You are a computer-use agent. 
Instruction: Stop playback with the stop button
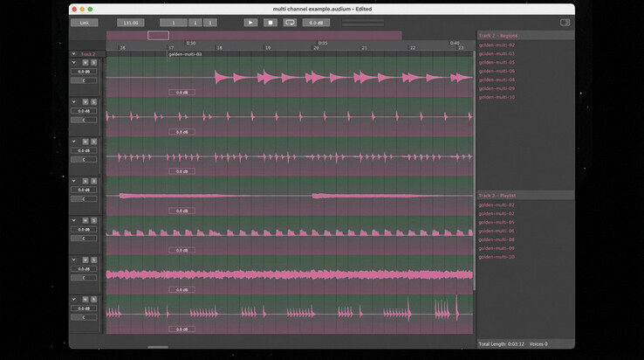tap(271, 23)
